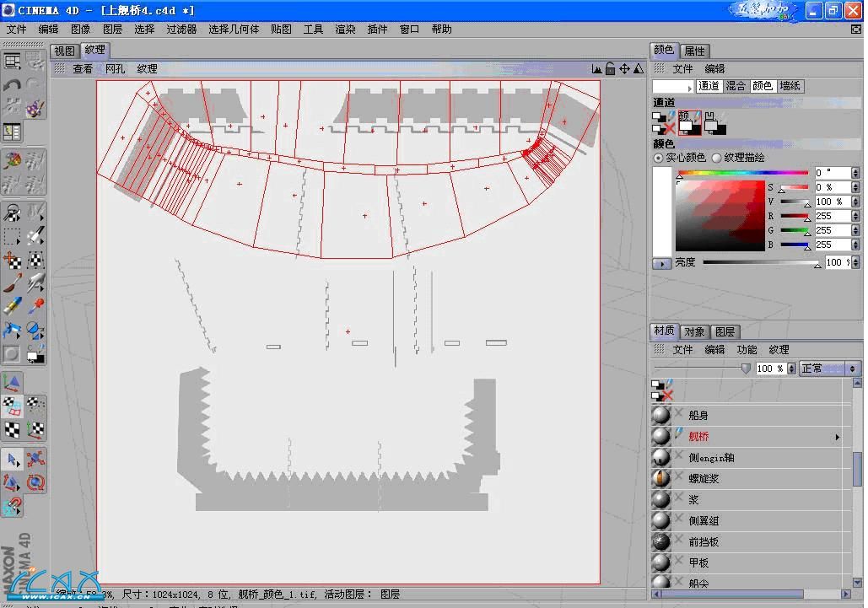
Task: Switch to the 属性 tab
Action: point(694,51)
